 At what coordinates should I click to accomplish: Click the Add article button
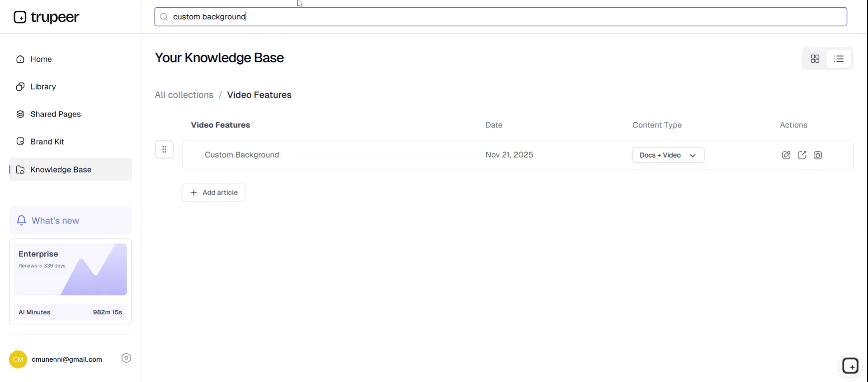click(213, 192)
